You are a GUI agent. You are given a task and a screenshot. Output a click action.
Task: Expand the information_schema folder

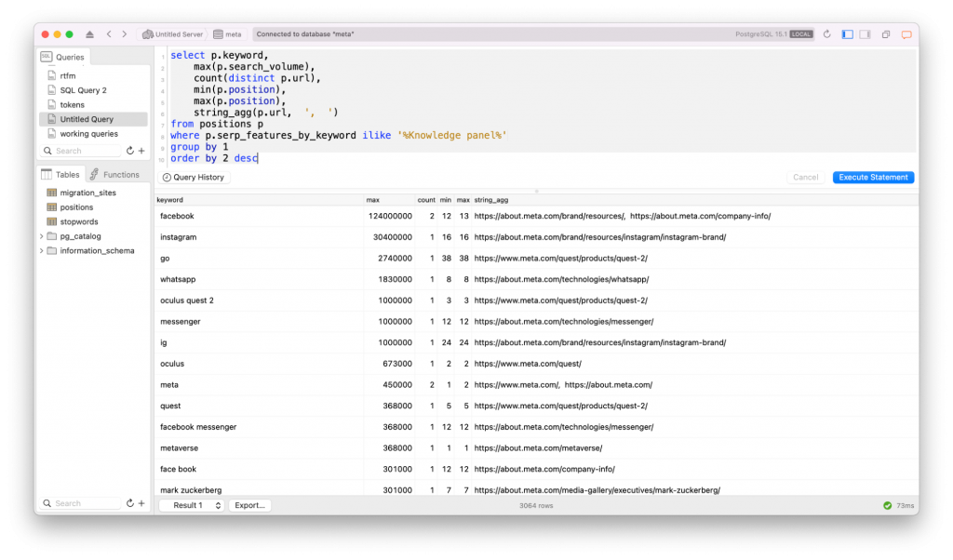[41, 251]
